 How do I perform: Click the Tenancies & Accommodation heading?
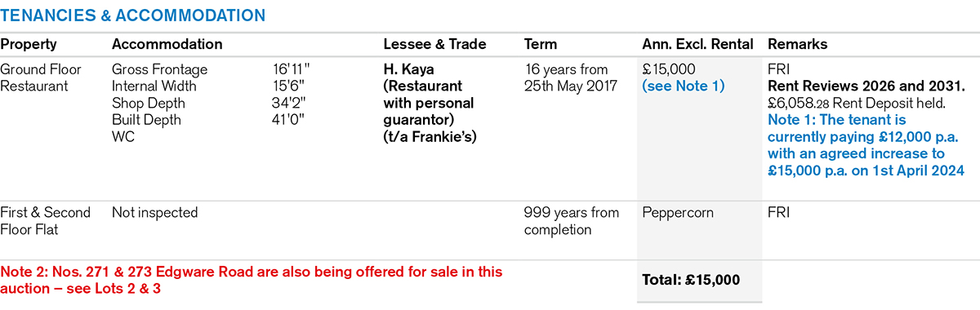(x=132, y=15)
